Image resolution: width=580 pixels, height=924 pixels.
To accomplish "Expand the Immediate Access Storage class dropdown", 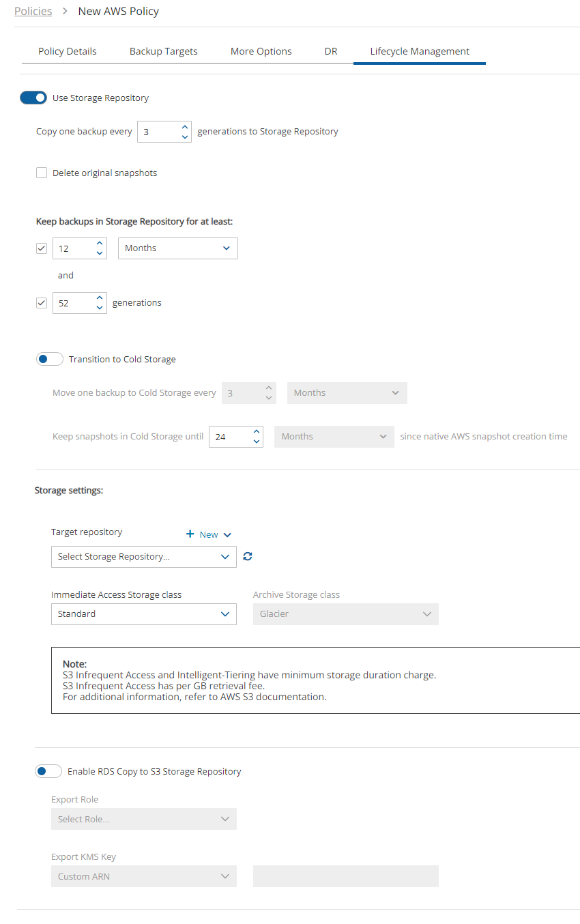I will pyautogui.click(x=143, y=614).
